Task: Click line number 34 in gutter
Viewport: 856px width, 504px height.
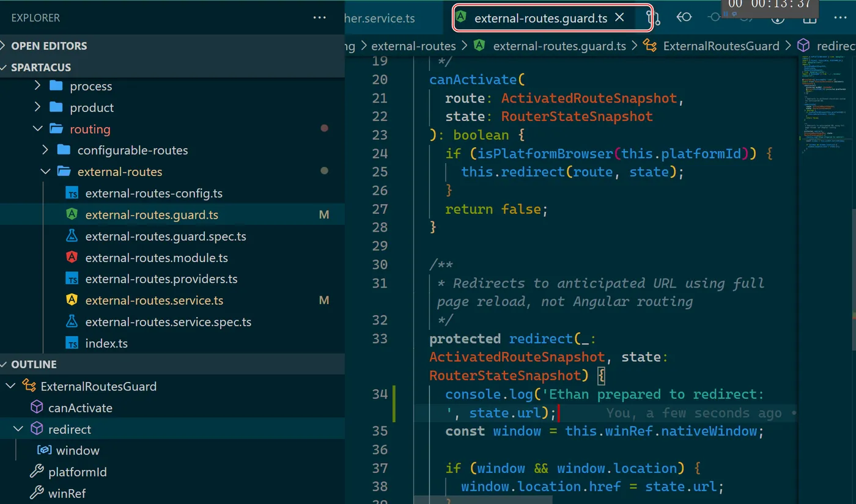Action: click(x=380, y=393)
